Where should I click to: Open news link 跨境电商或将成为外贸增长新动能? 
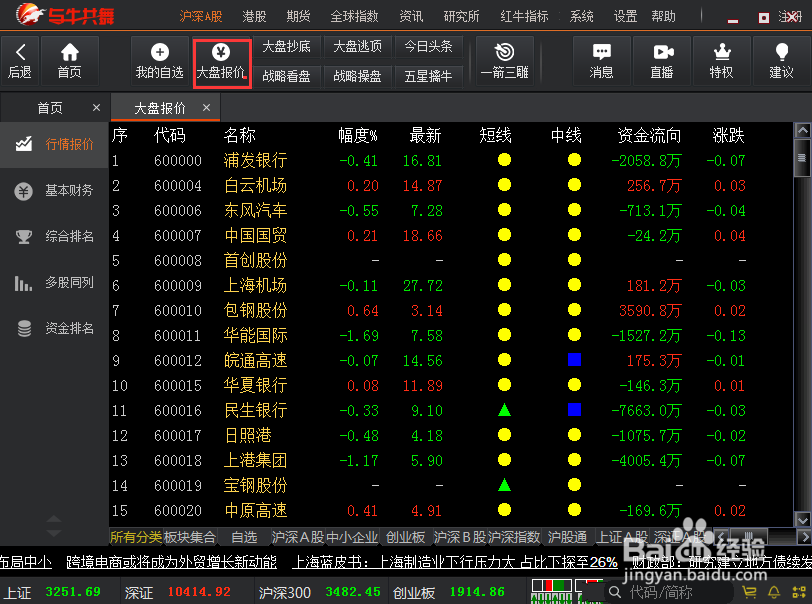pyautogui.click(x=171, y=562)
